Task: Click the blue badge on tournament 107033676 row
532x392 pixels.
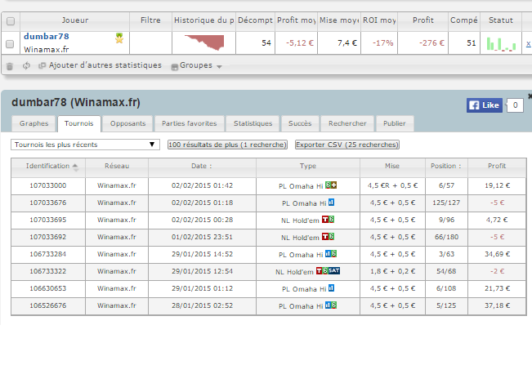Action: 332,203
